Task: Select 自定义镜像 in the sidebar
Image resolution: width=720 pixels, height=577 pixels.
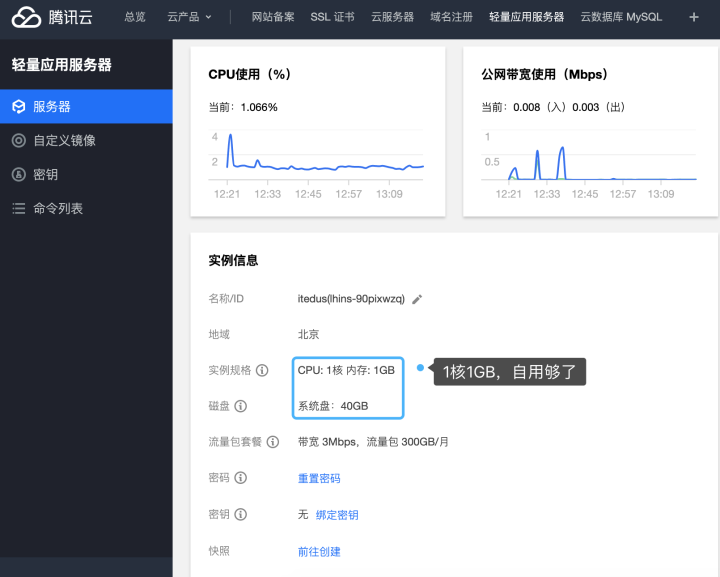Action: click(86, 140)
